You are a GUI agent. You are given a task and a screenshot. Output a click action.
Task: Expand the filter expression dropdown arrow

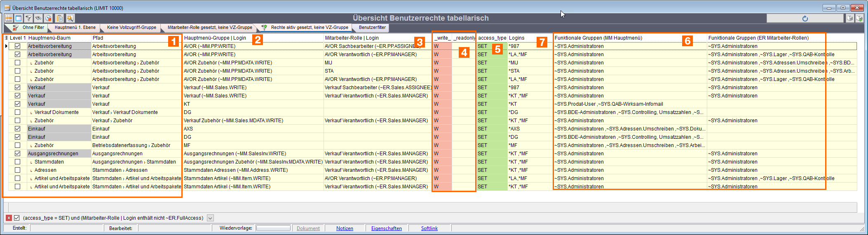[x=210, y=218]
